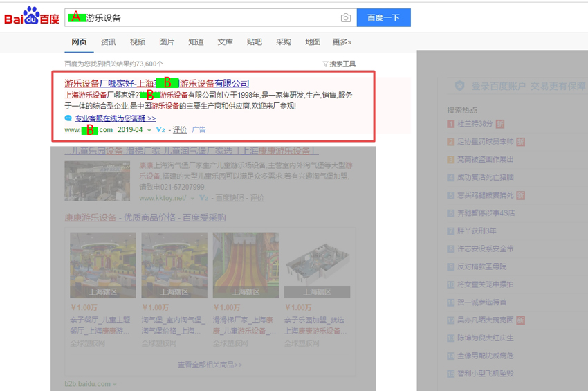Screen dimensions: 588x391
Task: Go to the 贴吧 tab
Action: tap(255, 42)
